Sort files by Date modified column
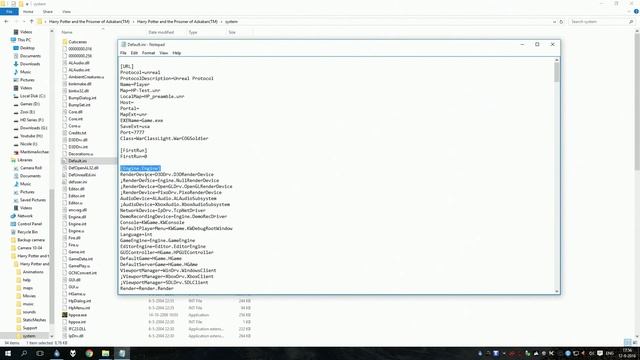Screen dimensions: 640x360 tap(161, 32)
